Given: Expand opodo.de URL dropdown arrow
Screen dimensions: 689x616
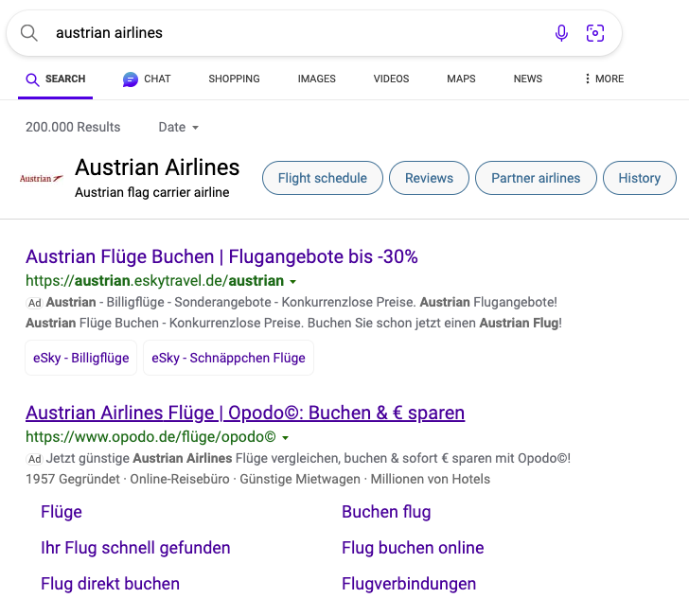Looking at the screenshot, I should pos(285,437).
